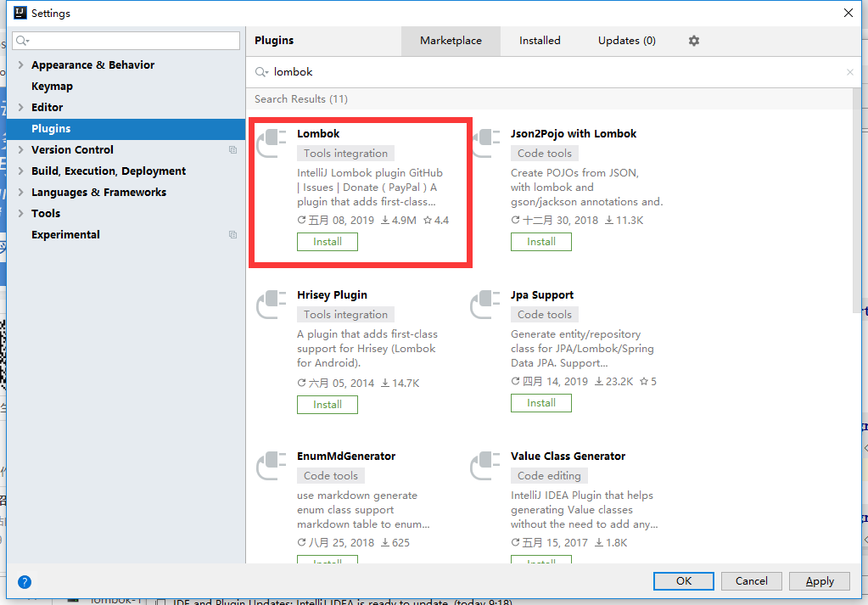The image size is (868, 605).
Task: Open the plugins gear settings menu
Action: point(693,41)
